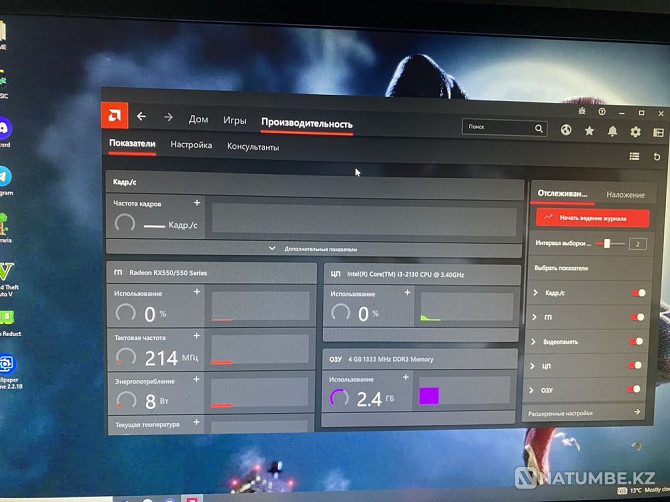Click Начать ведение журнала button

[593, 218]
